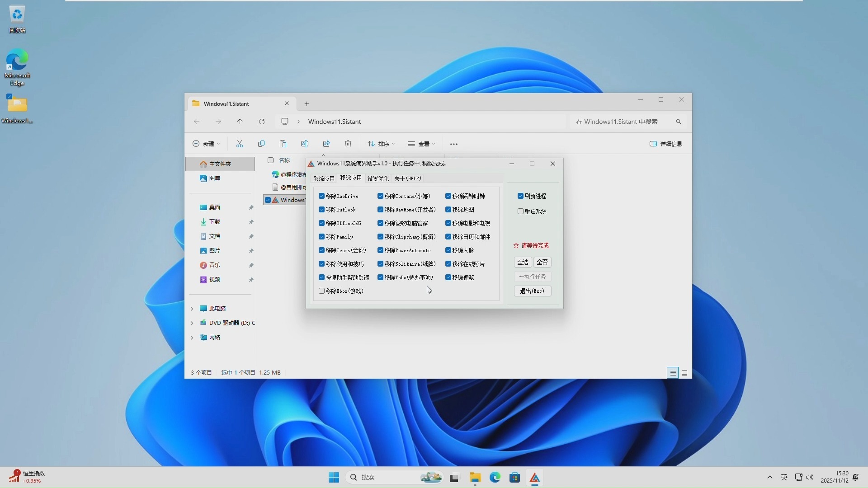The image size is (868, 488).
Task: Uncheck the 移除OneDrive checkbox
Action: coord(321,196)
